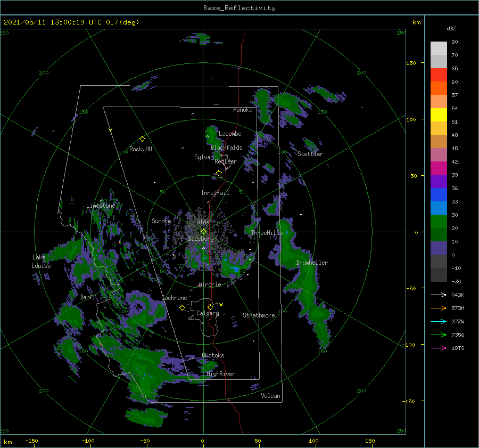Click yellow V marker northeast of Calgary

point(221,305)
